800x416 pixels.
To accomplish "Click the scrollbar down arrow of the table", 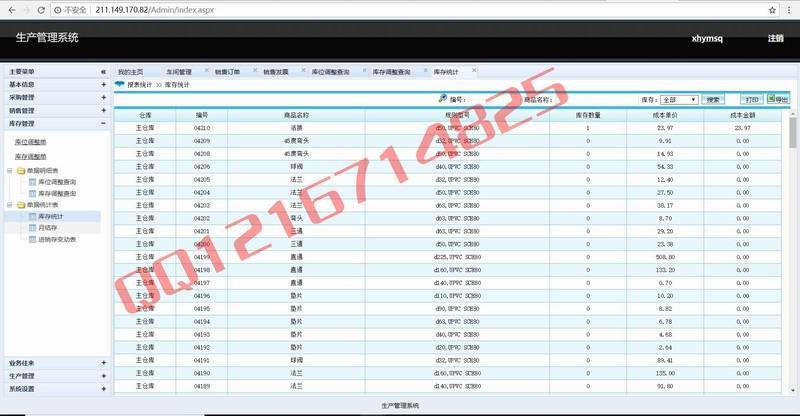I will pyautogui.click(x=792, y=390).
